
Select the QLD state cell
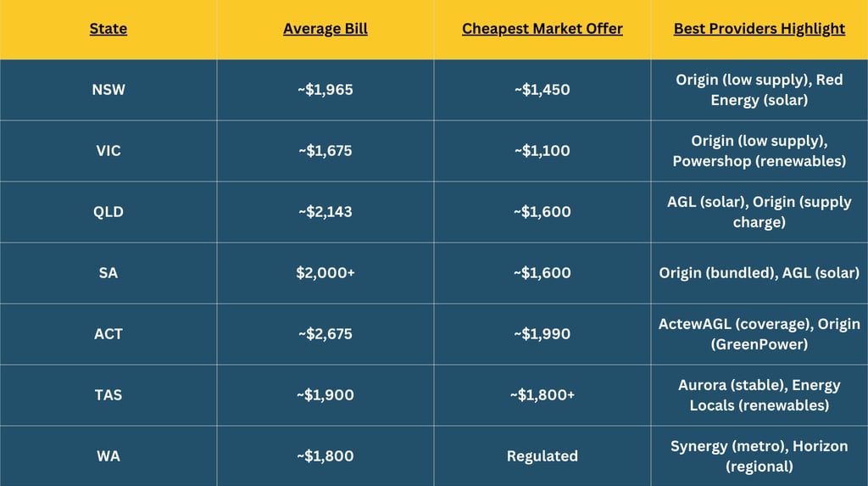tap(108, 212)
